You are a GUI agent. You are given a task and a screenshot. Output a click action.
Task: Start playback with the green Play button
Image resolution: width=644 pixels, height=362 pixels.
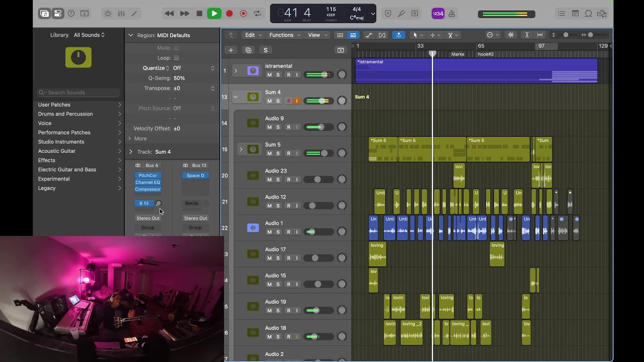coord(214,14)
